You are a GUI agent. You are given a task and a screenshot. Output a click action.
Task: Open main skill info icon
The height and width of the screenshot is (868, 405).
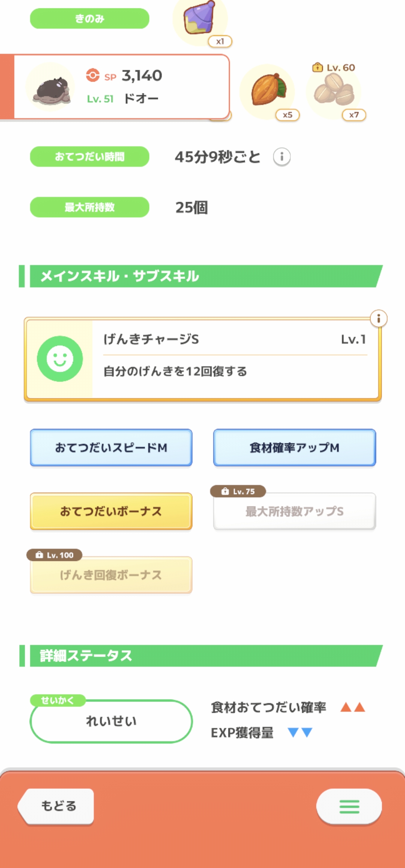click(378, 319)
